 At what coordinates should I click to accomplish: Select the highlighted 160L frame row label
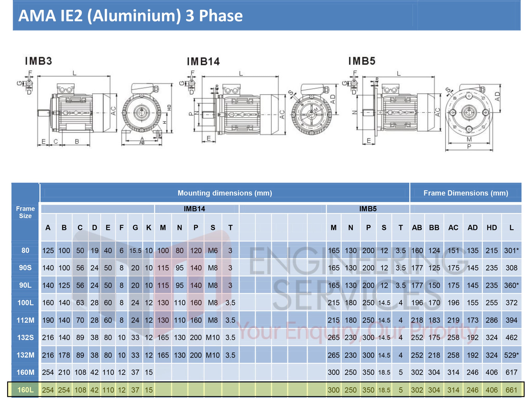point(25,390)
